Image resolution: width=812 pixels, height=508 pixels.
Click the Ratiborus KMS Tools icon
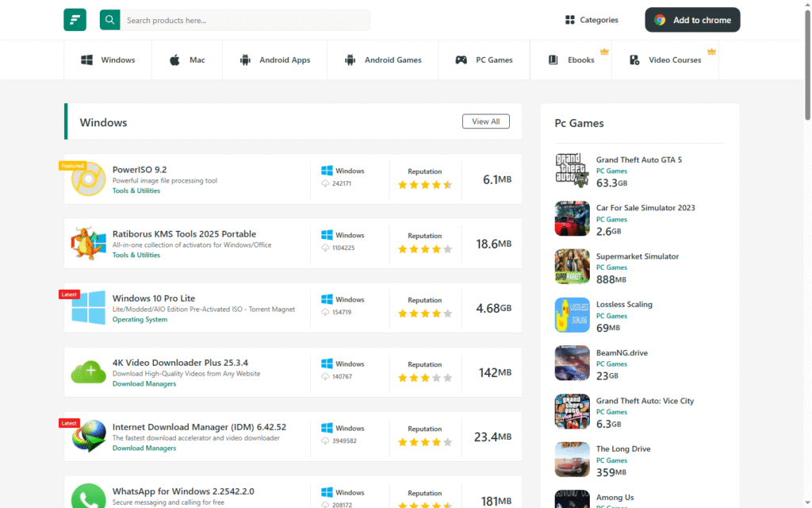click(x=88, y=243)
